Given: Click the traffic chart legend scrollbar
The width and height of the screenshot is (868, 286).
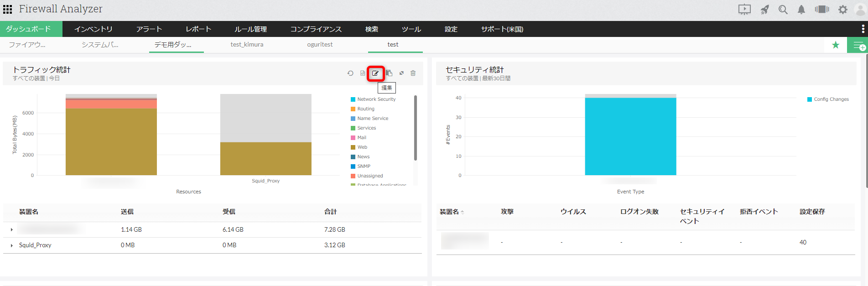Looking at the screenshot, I should click(x=415, y=128).
